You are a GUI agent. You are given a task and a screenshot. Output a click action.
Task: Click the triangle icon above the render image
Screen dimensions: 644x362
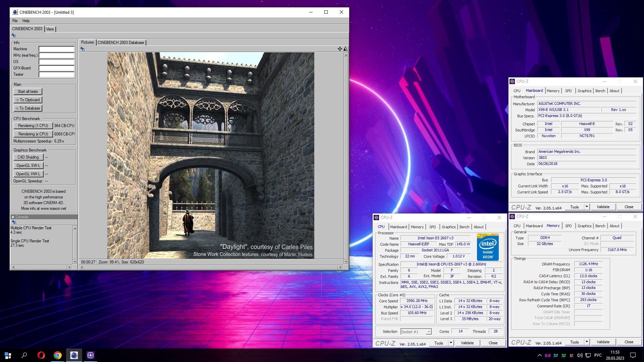345,49
